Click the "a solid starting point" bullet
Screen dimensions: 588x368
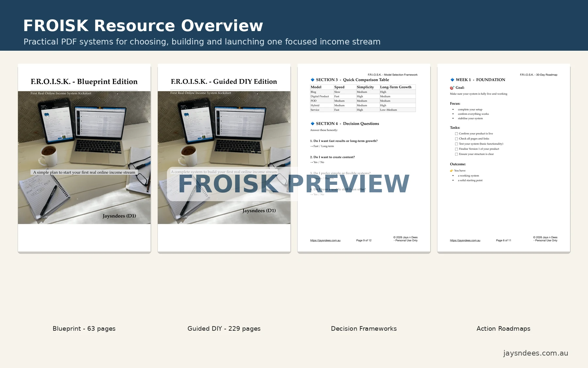[x=470, y=180]
